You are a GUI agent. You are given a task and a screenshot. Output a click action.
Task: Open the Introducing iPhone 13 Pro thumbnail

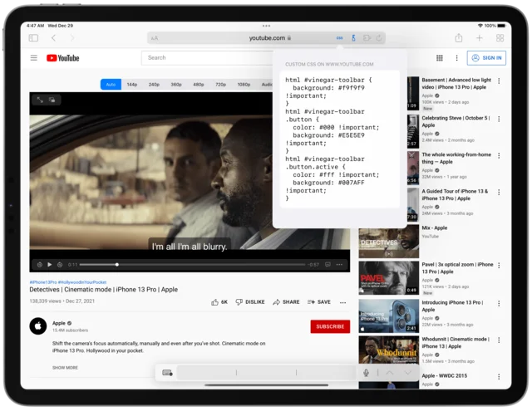coord(389,316)
